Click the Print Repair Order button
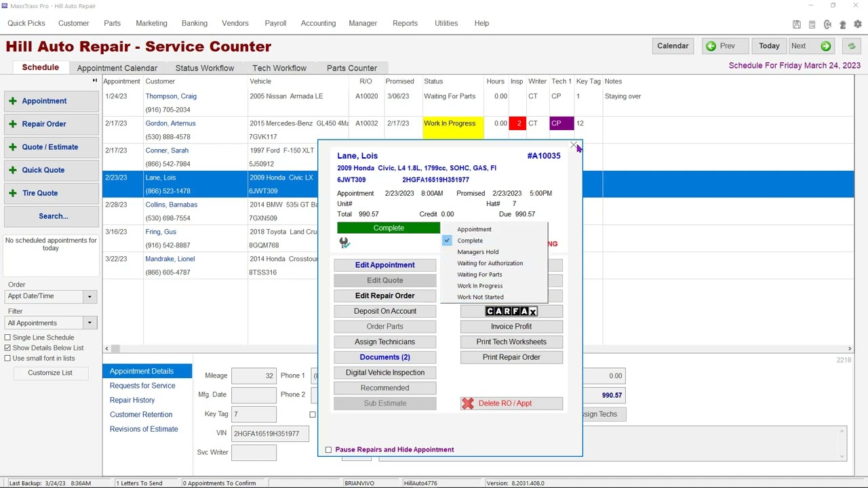Image resolution: width=868 pixels, height=488 pixels. tap(511, 357)
